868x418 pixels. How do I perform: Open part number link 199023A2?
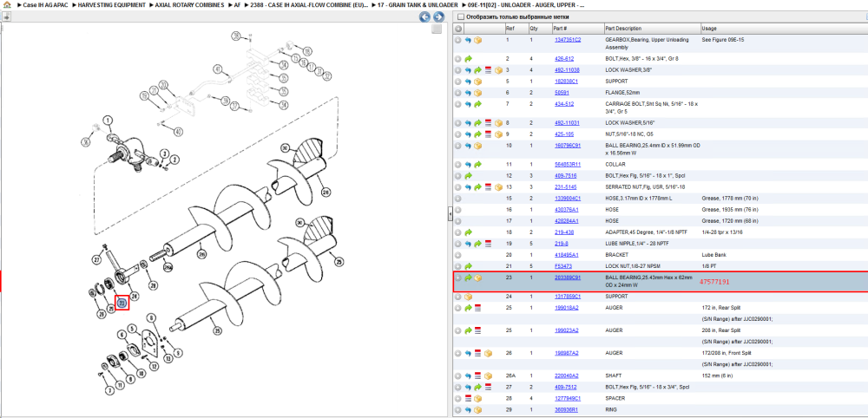pos(566,330)
